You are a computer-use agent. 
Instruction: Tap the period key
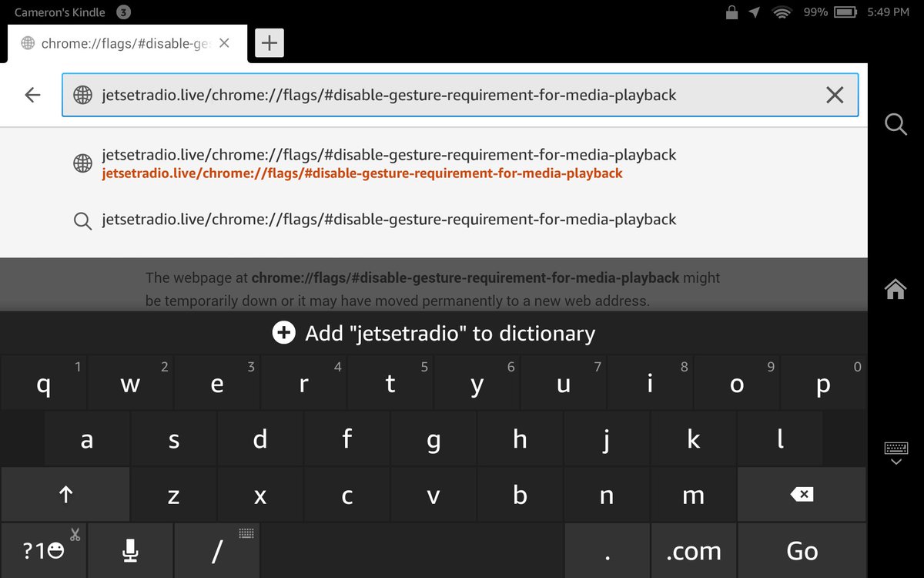point(607,550)
